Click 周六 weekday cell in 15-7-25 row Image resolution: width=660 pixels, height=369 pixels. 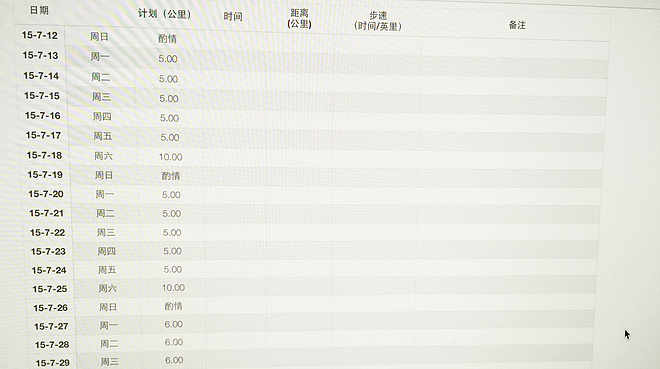coord(108,288)
